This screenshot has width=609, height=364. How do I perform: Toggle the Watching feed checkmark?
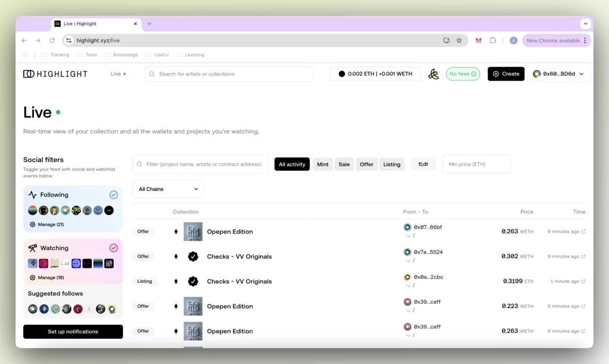(x=114, y=248)
